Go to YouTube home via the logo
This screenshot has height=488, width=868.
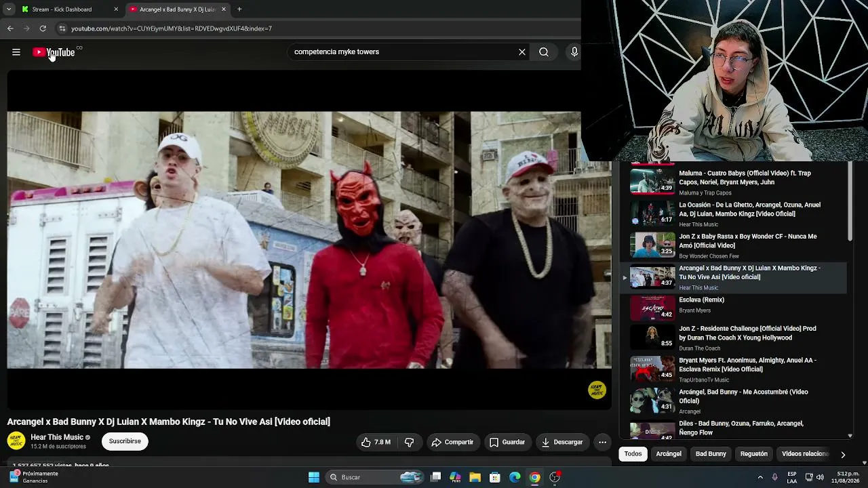point(54,52)
